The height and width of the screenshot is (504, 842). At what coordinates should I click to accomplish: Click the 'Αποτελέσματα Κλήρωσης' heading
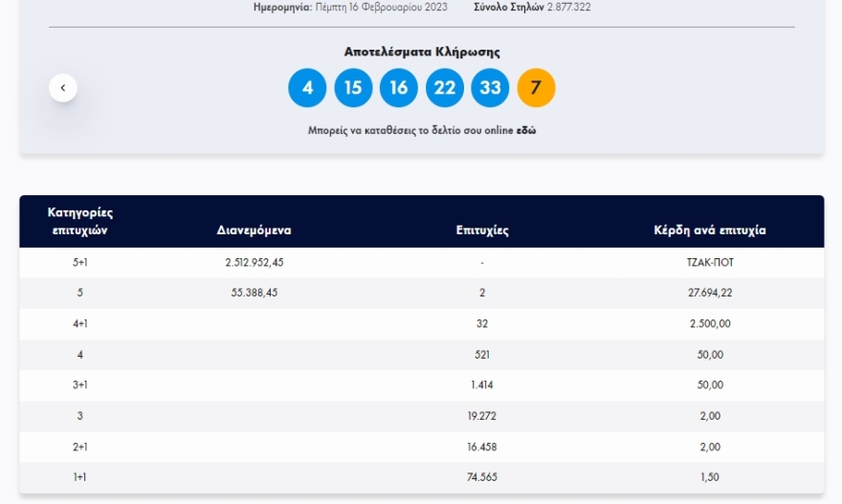point(422,52)
